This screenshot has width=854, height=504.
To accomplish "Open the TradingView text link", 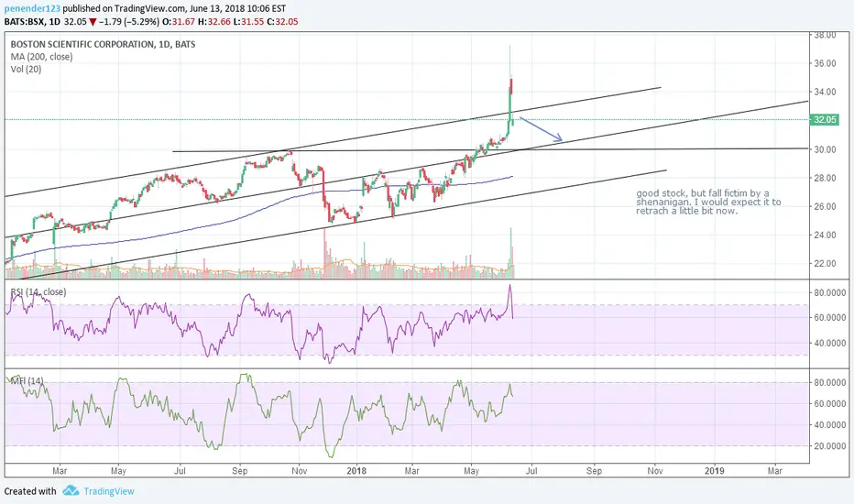I will pyautogui.click(x=109, y=491).
